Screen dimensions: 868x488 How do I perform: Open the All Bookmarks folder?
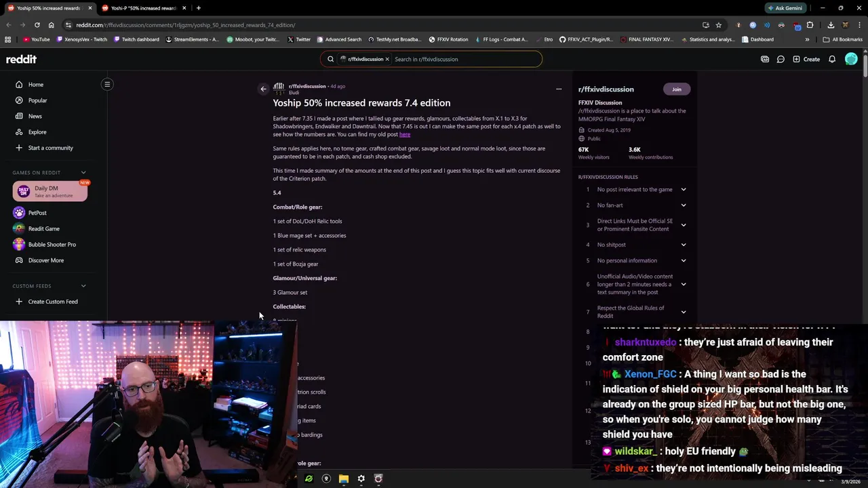[x=842, y=39]
